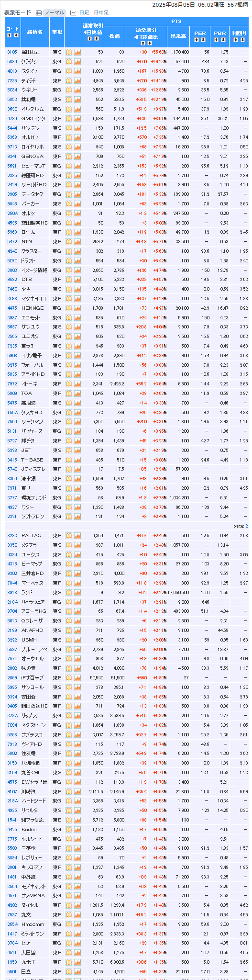Sort descending by コード column

[16, 35]
